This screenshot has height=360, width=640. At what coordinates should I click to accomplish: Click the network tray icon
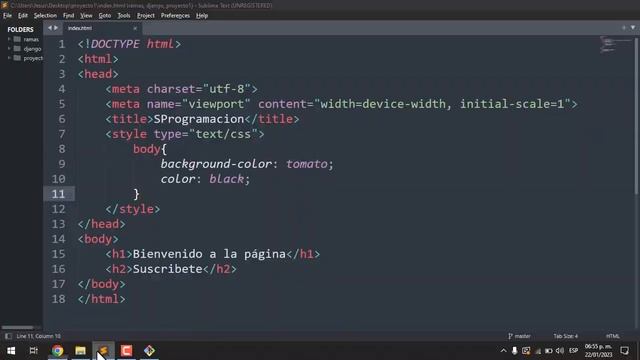538,351
